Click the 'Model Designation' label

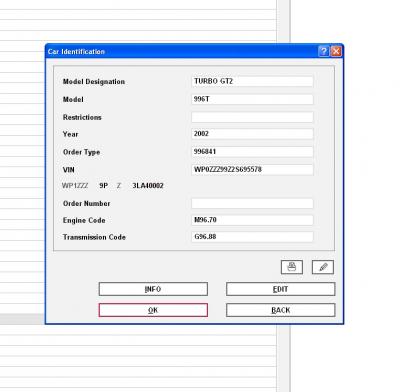[x=94, y=82]
